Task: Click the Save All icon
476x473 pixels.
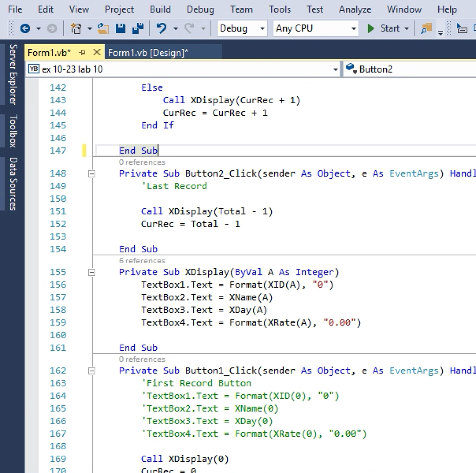Action: pos(138,29)
